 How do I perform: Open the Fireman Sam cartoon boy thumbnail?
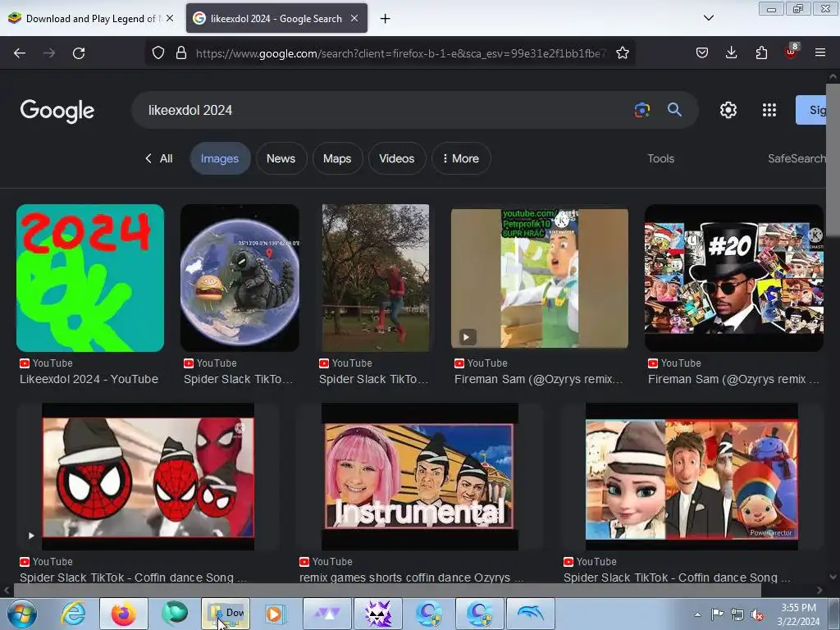coord(540,277)
